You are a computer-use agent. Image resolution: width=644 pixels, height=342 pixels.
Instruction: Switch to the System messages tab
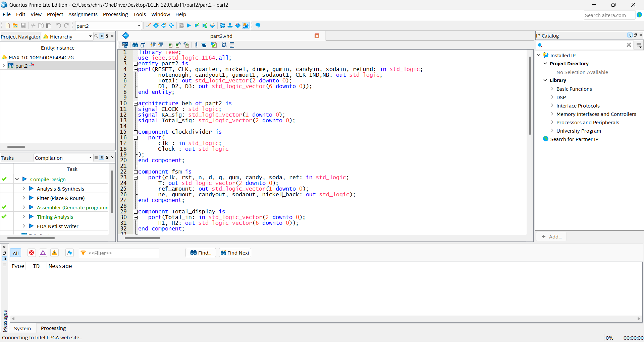click(x=22, y=329)
